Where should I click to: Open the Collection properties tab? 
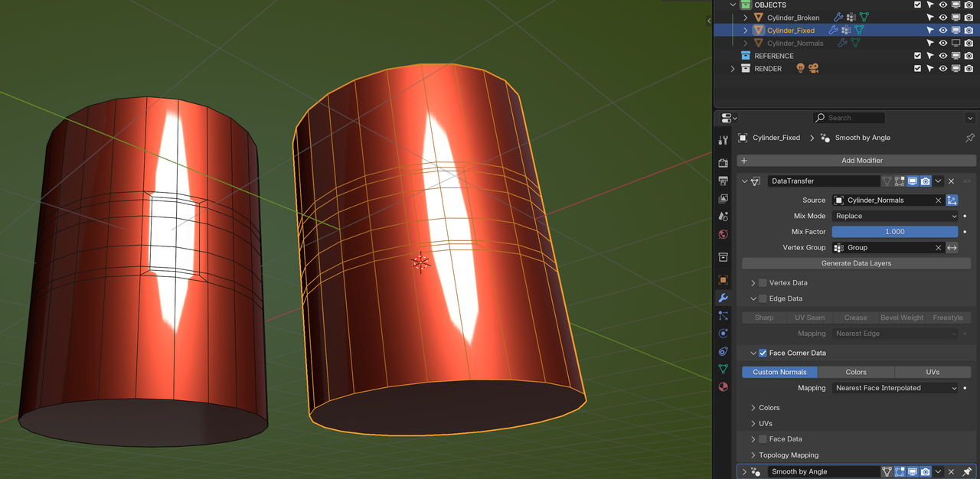pos(723,257)
